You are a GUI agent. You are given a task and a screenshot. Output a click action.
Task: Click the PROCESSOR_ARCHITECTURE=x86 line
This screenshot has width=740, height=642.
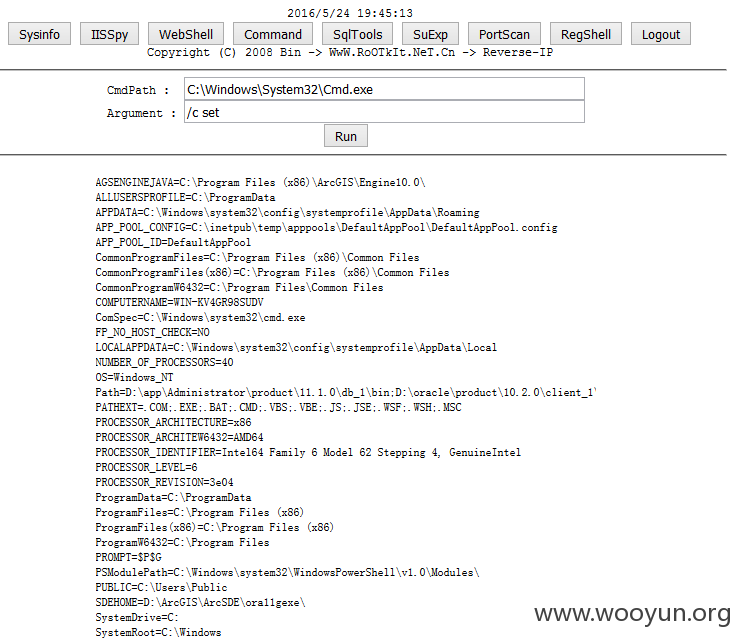173,422
